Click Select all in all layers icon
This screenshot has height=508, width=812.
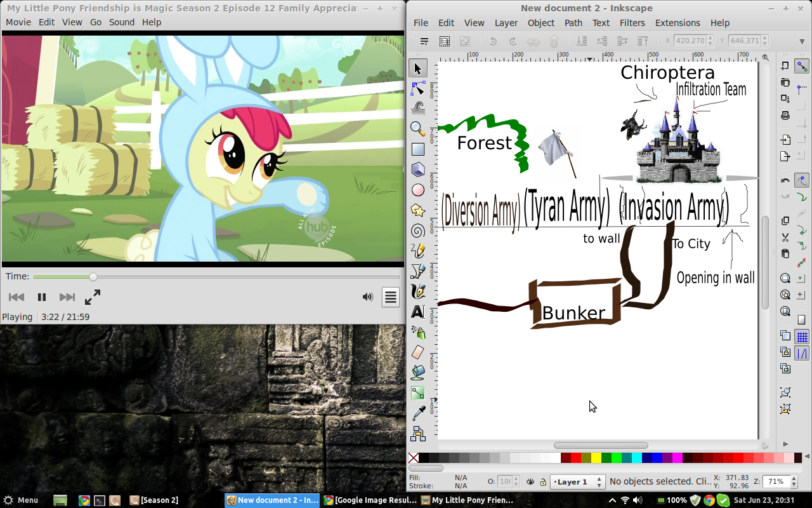click(x=445, y=41)
